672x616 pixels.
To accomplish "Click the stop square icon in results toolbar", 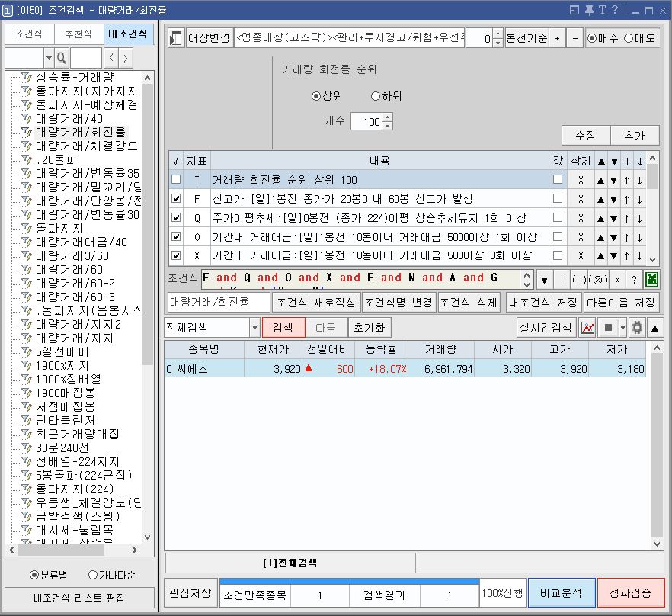I will click(608, 328).
